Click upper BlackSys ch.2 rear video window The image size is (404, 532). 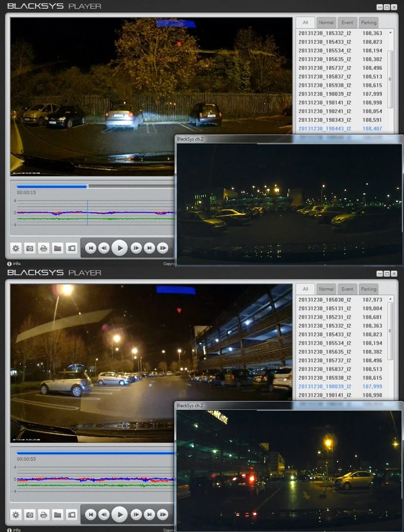[289, 204]
